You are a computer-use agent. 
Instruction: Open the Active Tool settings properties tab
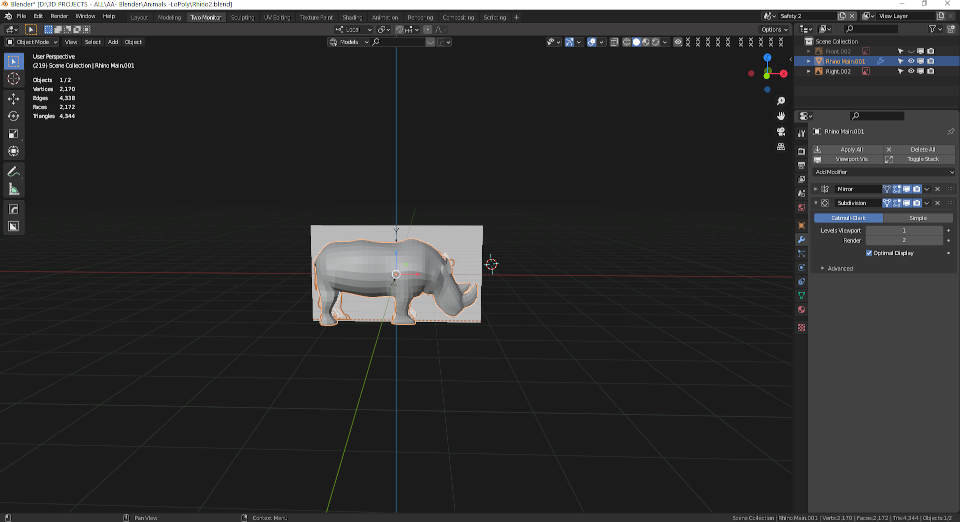(x=801, y=133)
